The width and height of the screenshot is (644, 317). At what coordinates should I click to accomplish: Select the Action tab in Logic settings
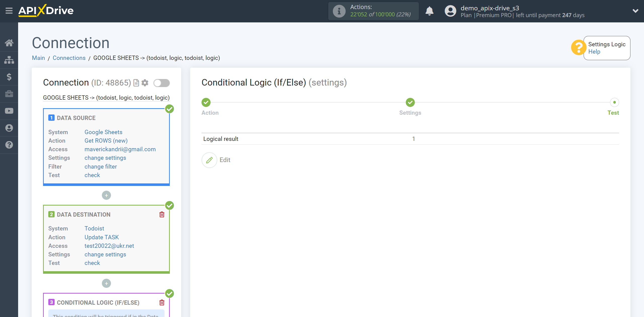coord(210,112)
